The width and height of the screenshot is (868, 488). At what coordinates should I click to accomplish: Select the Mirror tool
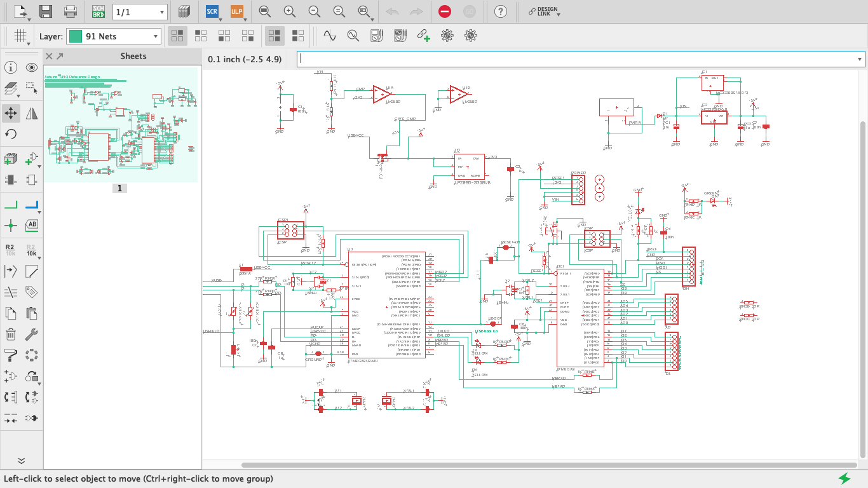pyautogui.click(x=32, y=113)
